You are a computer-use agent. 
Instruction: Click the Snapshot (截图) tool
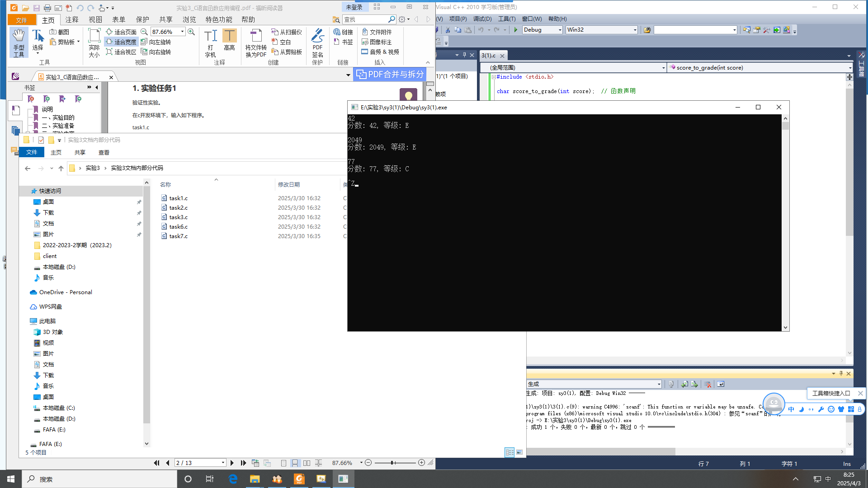(59, 32)
